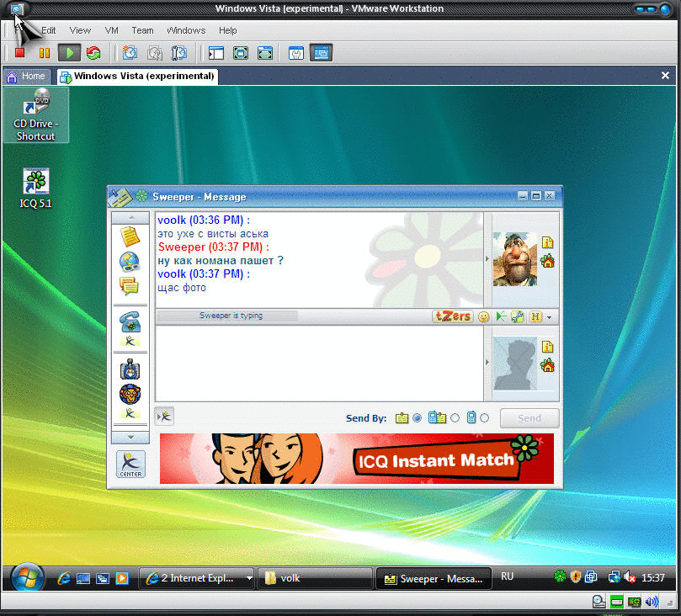
Task: Click the Sweeper - Messa... taskbar button
Action: point(434,578)
